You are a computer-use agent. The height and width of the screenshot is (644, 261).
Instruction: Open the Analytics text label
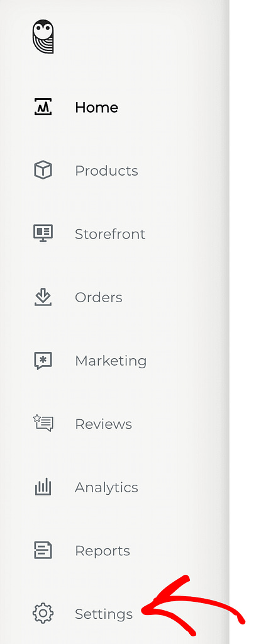106,487
